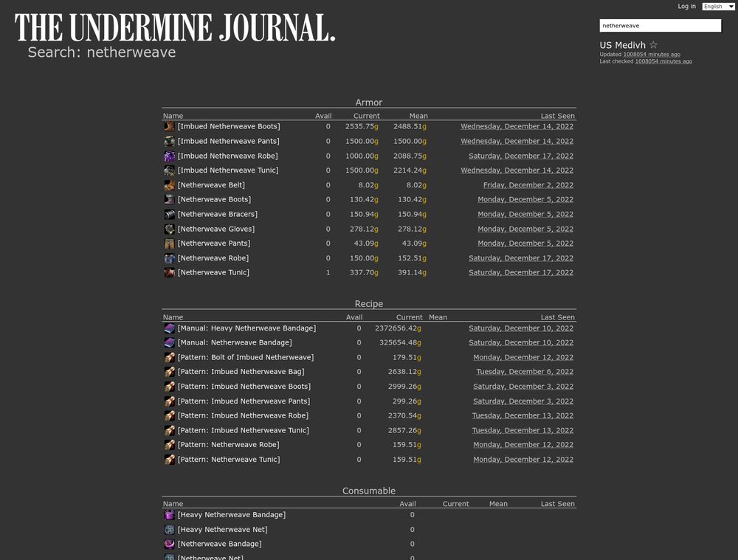The width and height of the screenshot is (738, 560).
Task: Click the Heavy Netherweave Net item icon
Action: pos(169,529)
